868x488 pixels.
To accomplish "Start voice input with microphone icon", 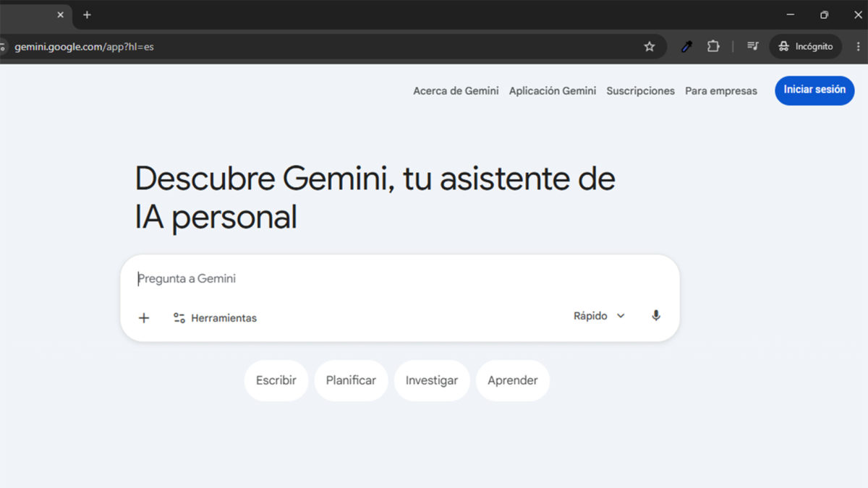I will [655, 316].
